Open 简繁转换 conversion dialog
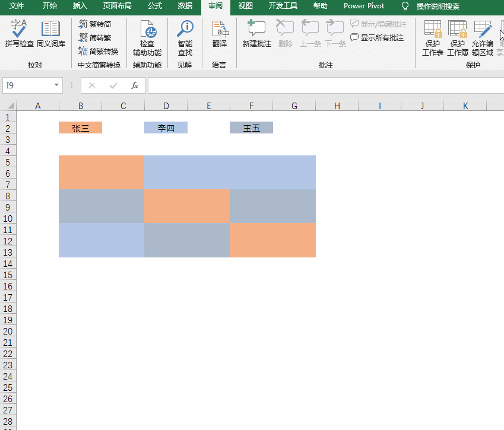 [x=99, y=51]
